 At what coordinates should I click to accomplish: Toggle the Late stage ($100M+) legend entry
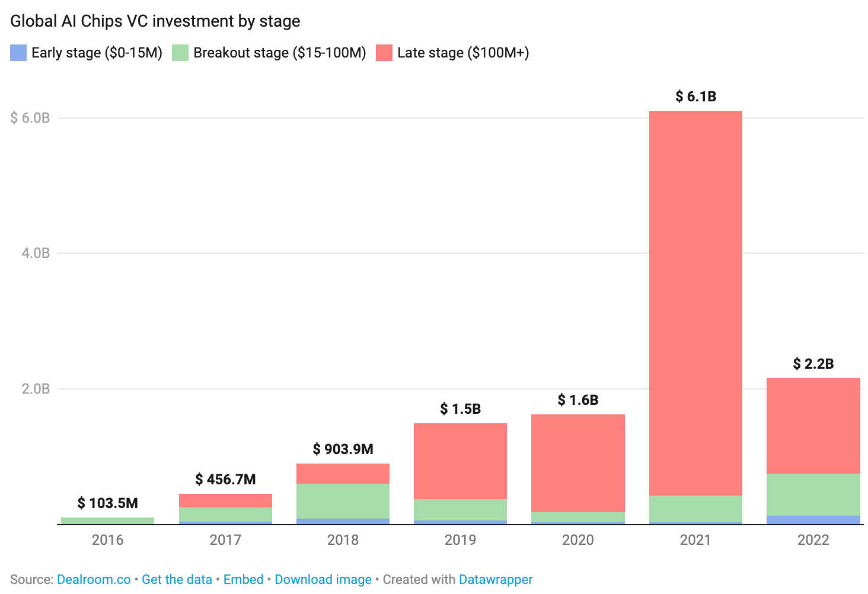tap(464, 53)
